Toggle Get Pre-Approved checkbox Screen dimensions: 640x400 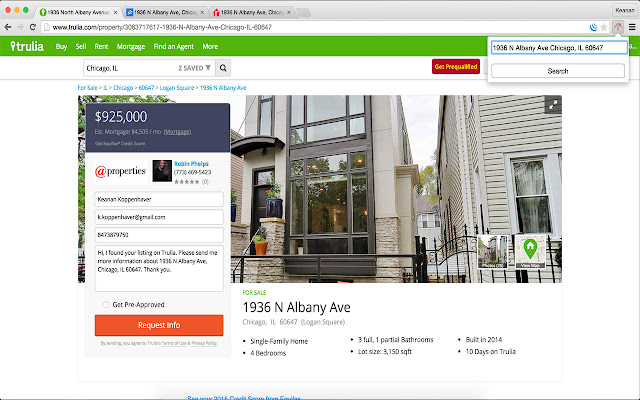click(106, 304)
